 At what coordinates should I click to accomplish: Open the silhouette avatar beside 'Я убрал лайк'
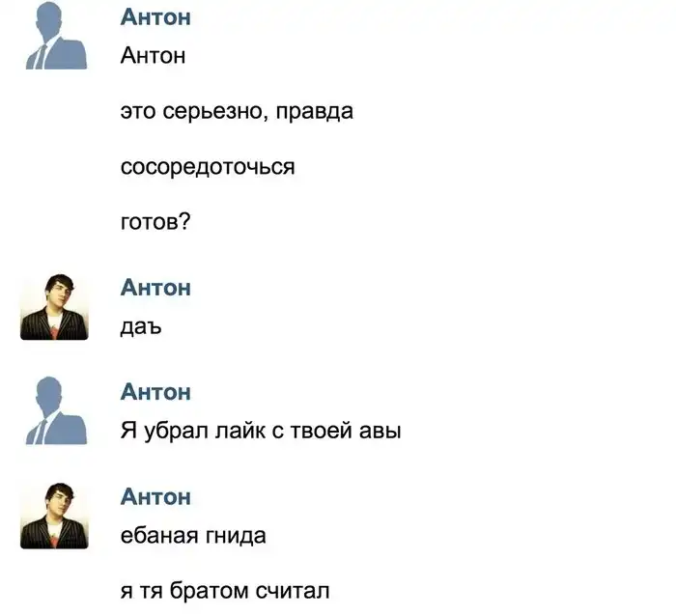click(x=56, y=410)
